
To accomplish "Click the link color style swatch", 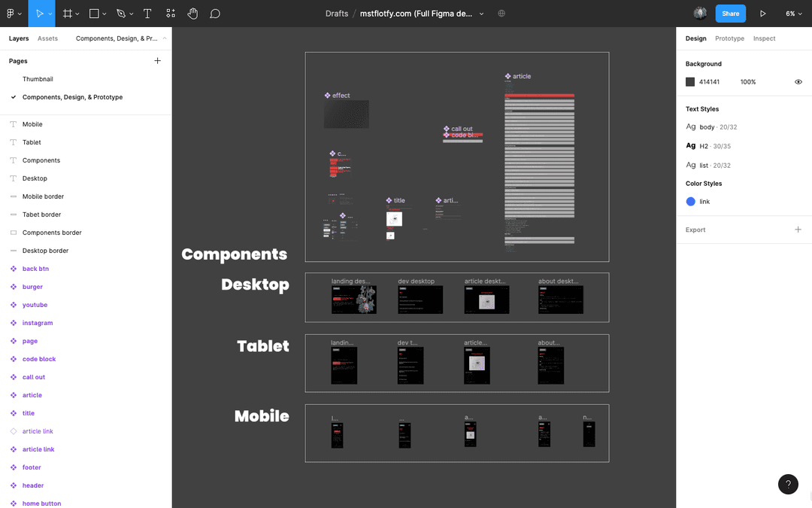I will pos(692,201).
